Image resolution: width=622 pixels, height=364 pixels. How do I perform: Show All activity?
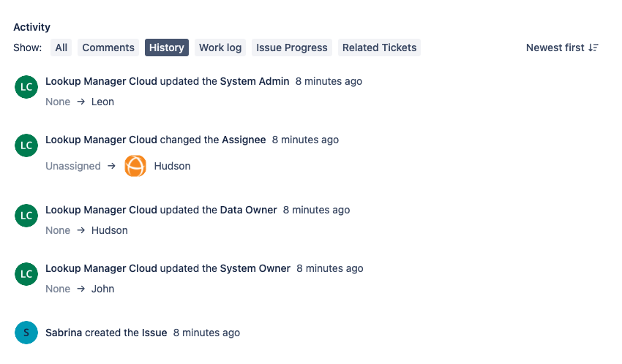coord(61,48)
